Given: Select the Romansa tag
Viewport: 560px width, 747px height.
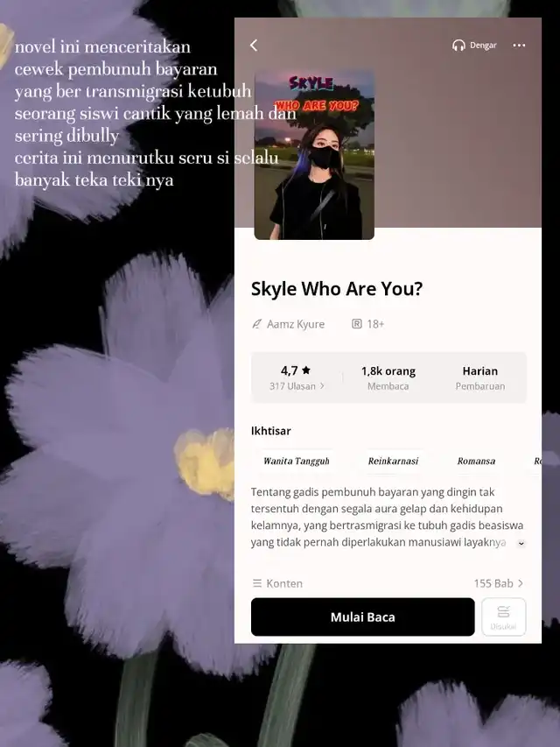Looking at the screenshot, I should pos(476,461).
